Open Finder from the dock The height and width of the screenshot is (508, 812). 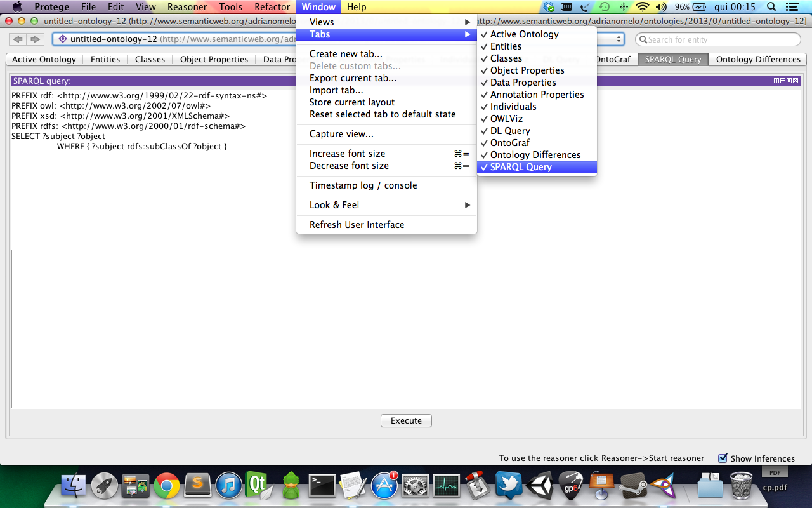[74, 486]
